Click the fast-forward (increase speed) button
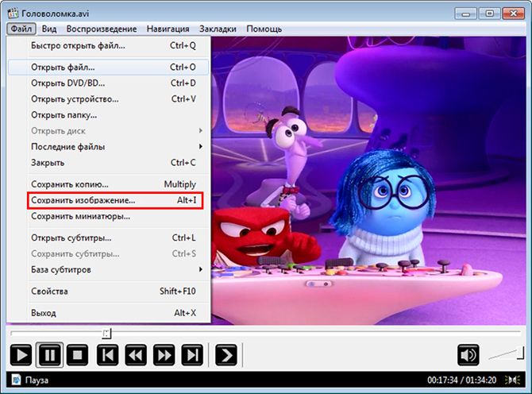Screen dimensions: 532x394 click(164, 355)
